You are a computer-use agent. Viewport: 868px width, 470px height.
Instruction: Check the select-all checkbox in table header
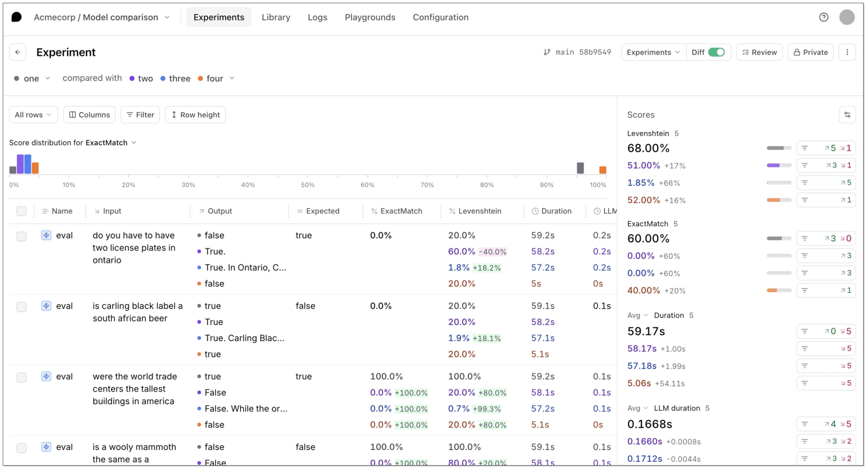[22, 211]
